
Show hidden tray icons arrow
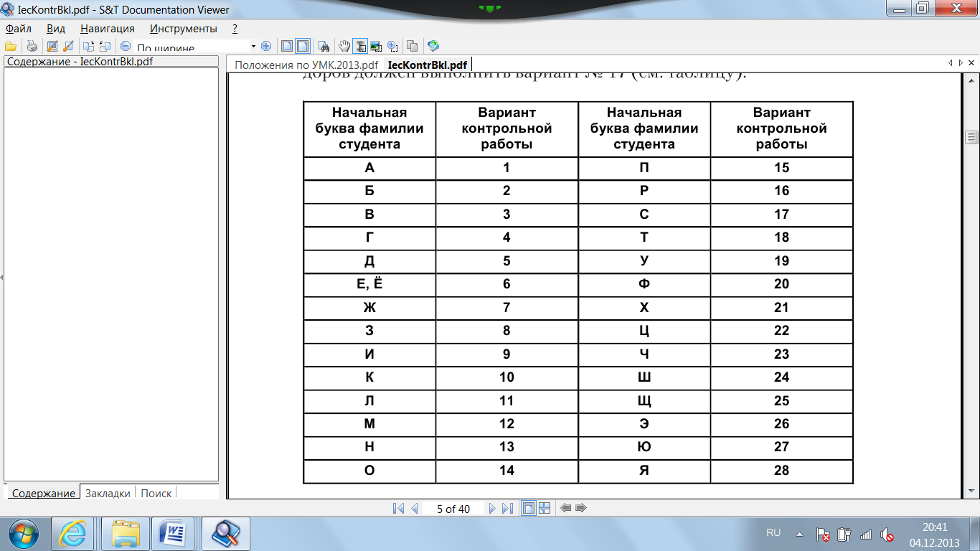[799, 534]
